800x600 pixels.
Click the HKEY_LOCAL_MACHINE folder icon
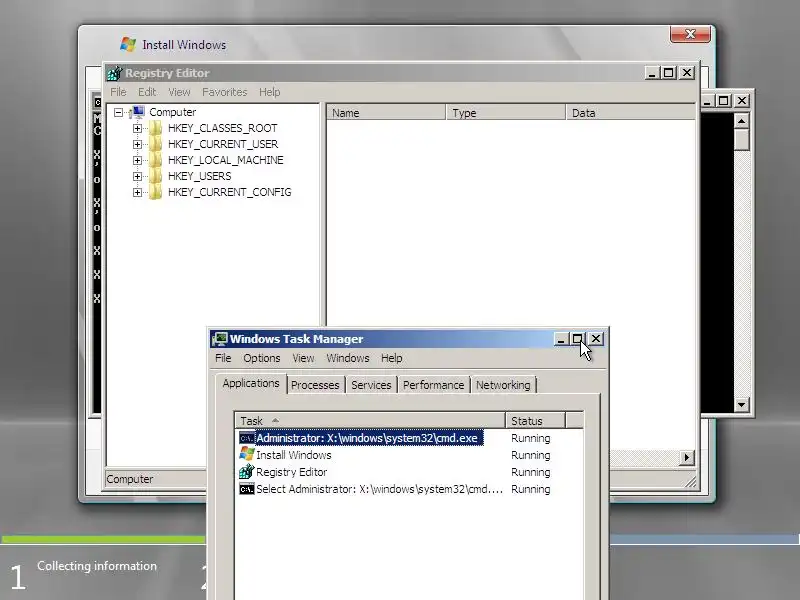155,160
